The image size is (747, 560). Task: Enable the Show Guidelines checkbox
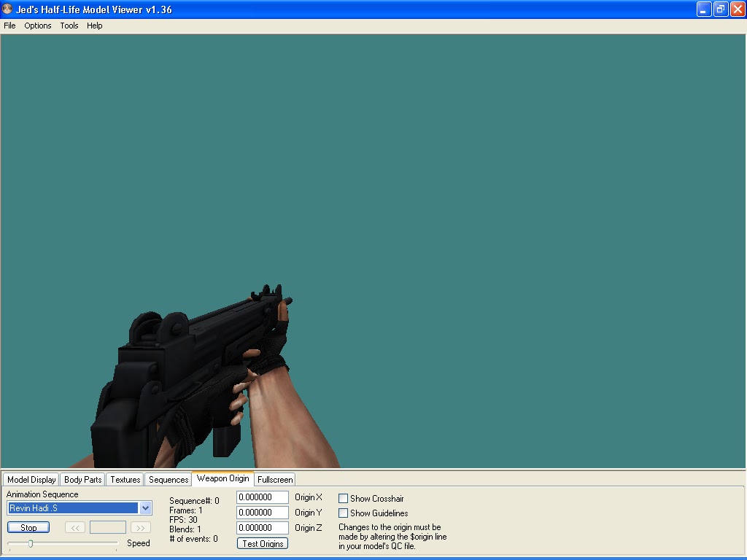(343, 513)
